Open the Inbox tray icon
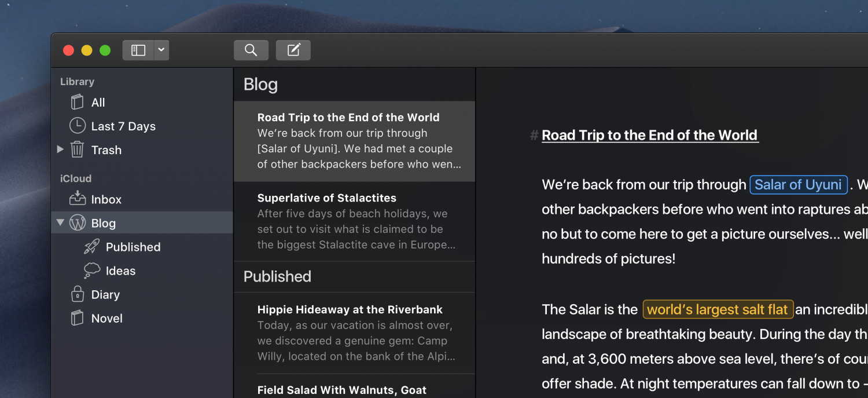The height and width of the screenshot is (398, 868). pyautogui.click(x=77, y=199)
